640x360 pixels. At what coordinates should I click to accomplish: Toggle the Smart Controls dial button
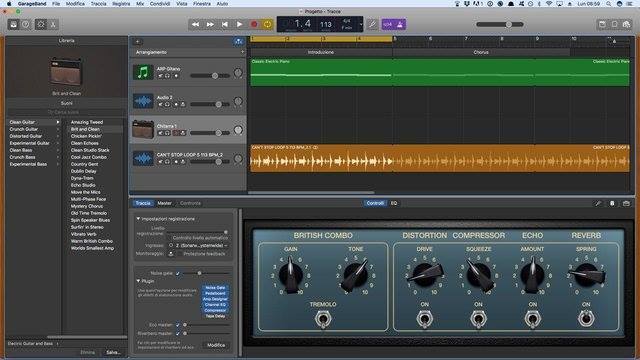(41, 24)
